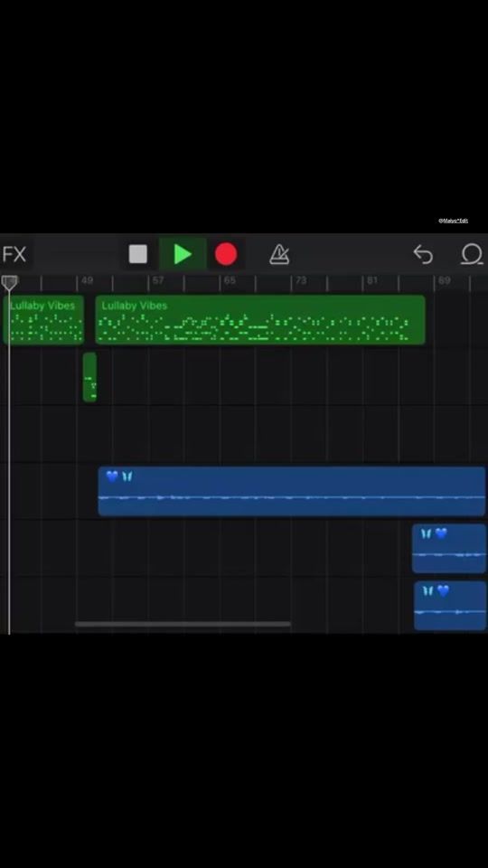Select the bottom-most blue audio region

tap(450, 606)
